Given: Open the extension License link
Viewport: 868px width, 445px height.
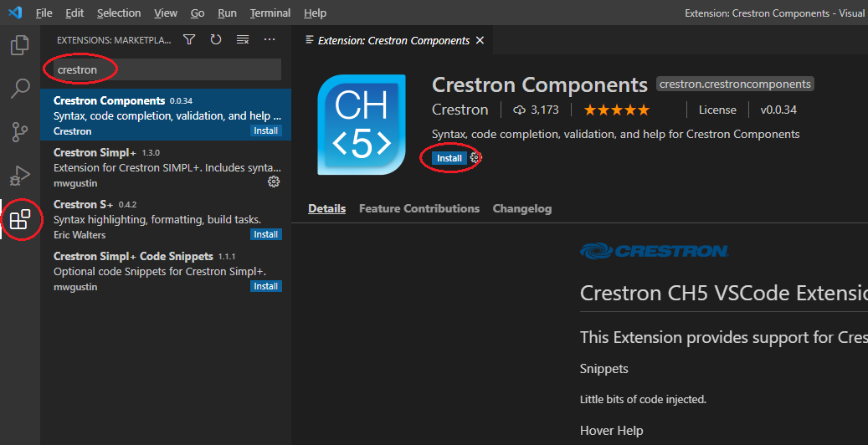Looking at the screenshot, I should tap(717, 110).
